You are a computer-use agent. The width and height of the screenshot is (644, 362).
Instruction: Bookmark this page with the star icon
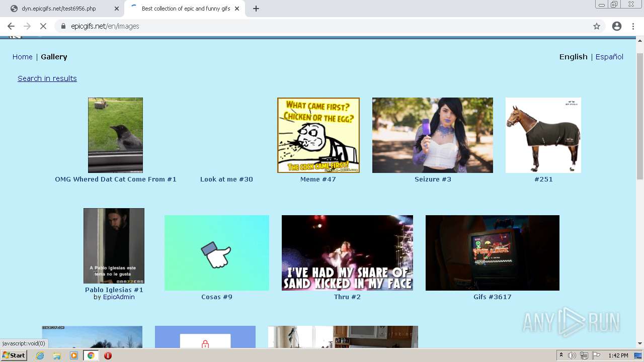(x=597, y=26)
